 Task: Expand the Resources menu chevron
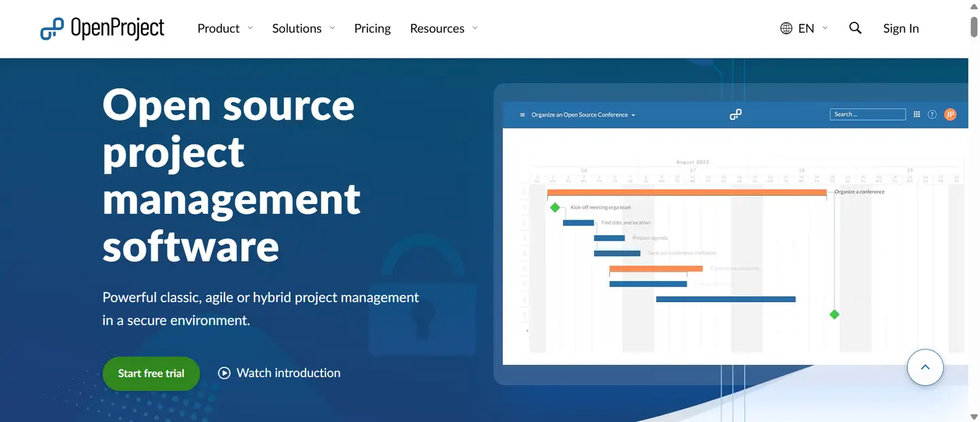[x=475, y=28]
